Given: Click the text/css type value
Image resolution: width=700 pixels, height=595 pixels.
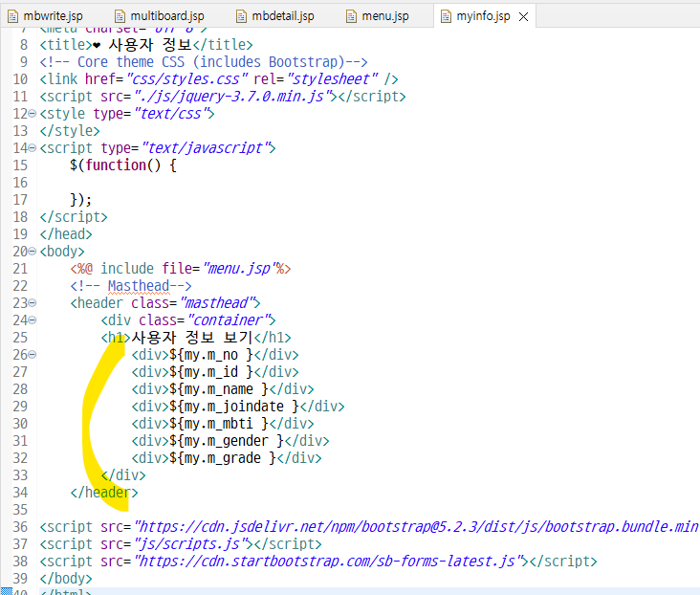Looking at the screenshot, I should coord(171,114).
